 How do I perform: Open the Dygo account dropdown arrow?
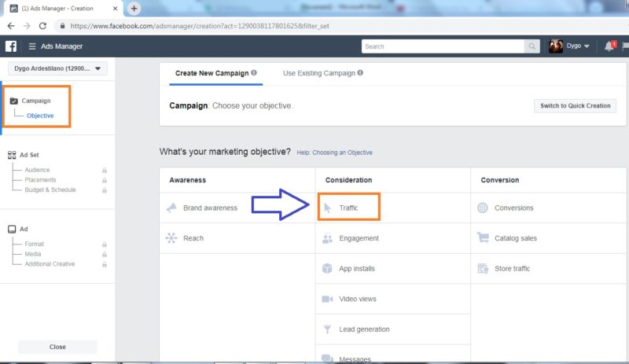pyautogui.click(x=587, y=46)
